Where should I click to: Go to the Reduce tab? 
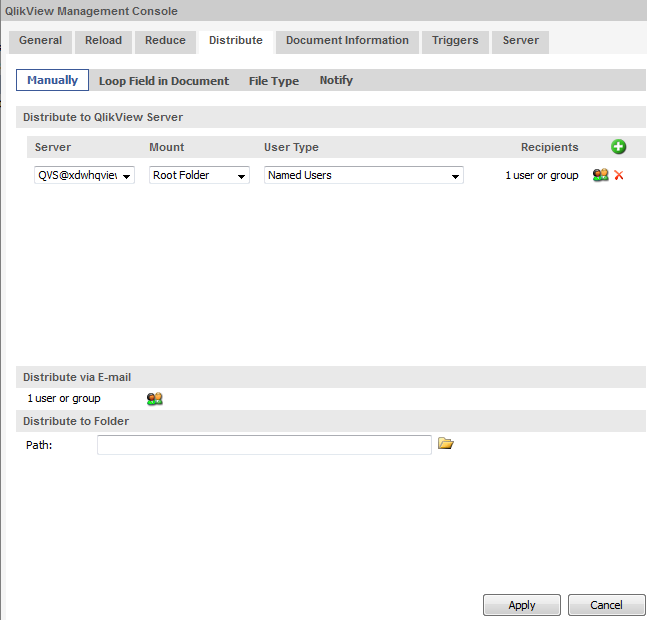pos(165,41)
